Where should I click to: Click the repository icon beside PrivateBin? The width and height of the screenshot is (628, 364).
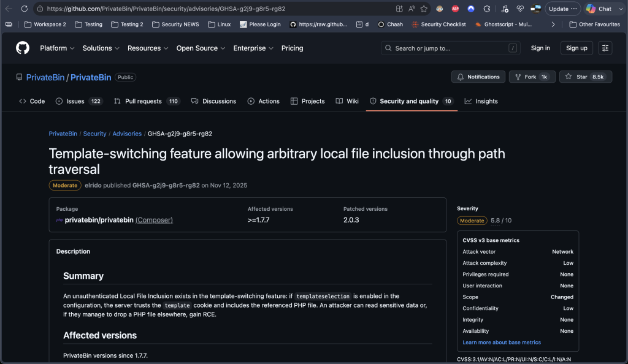pos(19,77)
